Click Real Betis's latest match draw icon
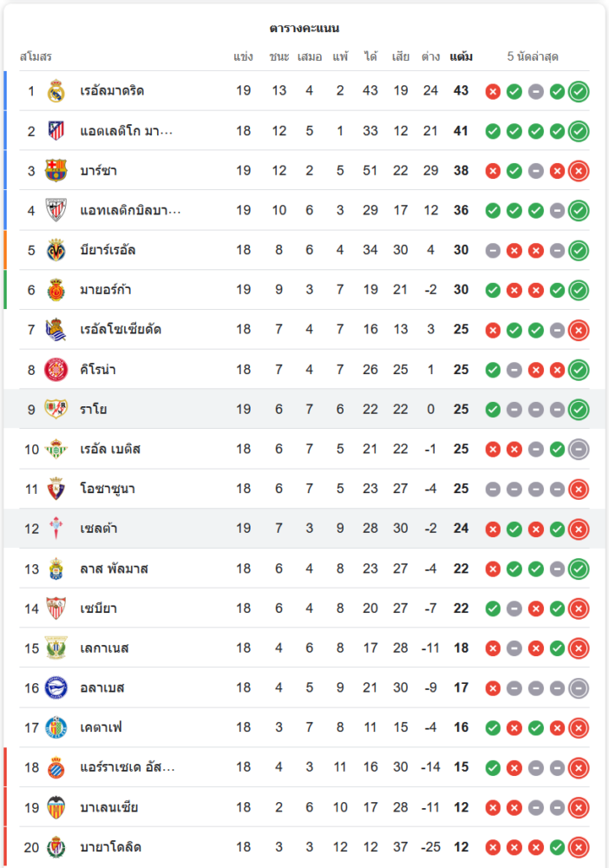This screenshot has height=868, width=609. click(579, 450)
